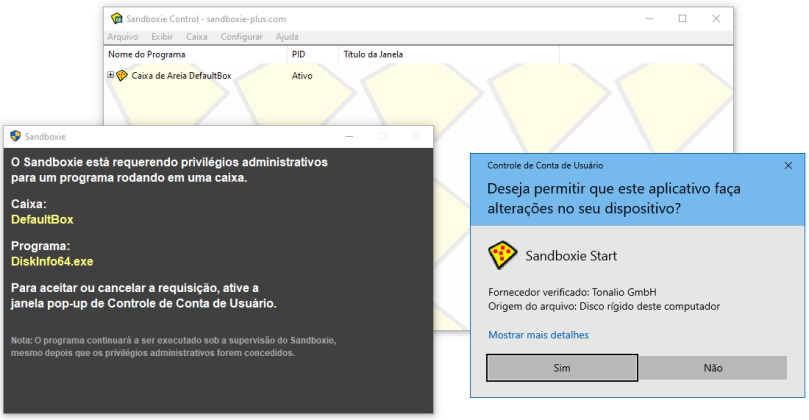The image size is (809, 420).
Task: Click the Origem do arquivo text line
Action: [x=604, y=306]
